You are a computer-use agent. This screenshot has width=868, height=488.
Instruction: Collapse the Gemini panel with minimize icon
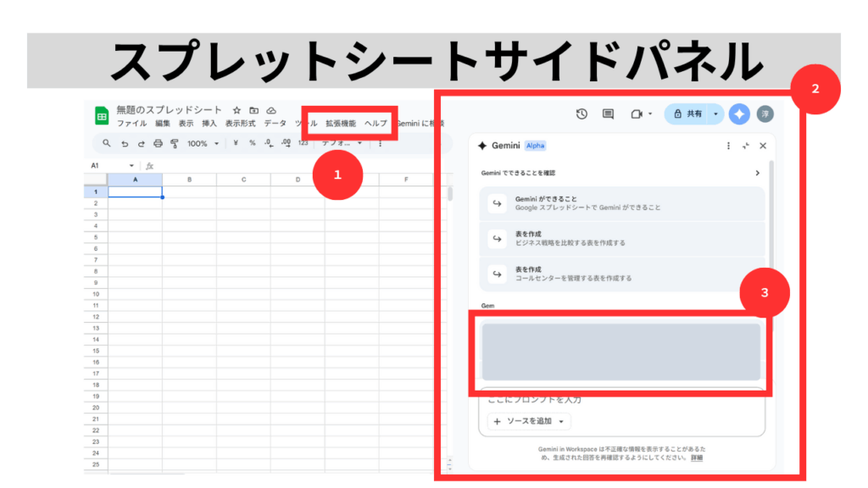point(745,146)
